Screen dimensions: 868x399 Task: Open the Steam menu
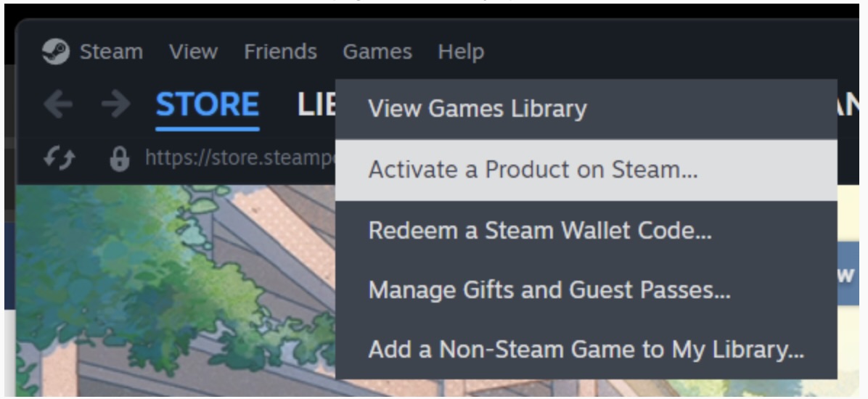(x=111, y=52)
